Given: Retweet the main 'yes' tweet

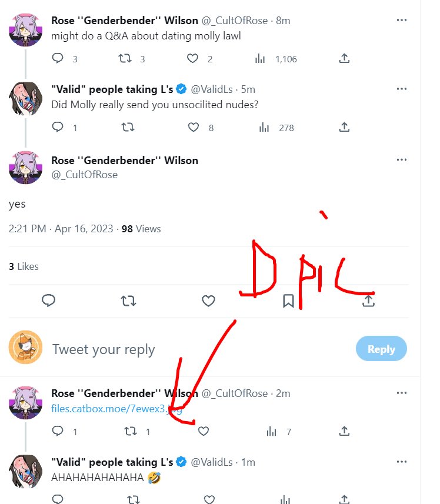Looking at the screenshot, I should tap(129, 301).
